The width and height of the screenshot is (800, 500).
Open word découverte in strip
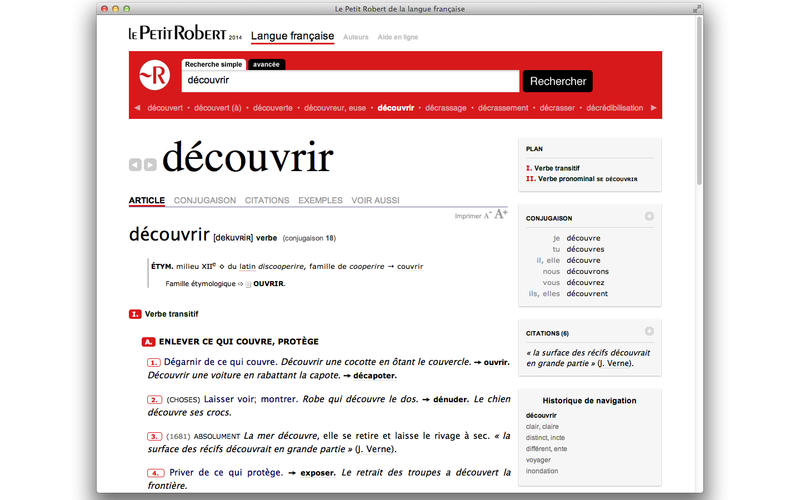[x=272, y=108]
